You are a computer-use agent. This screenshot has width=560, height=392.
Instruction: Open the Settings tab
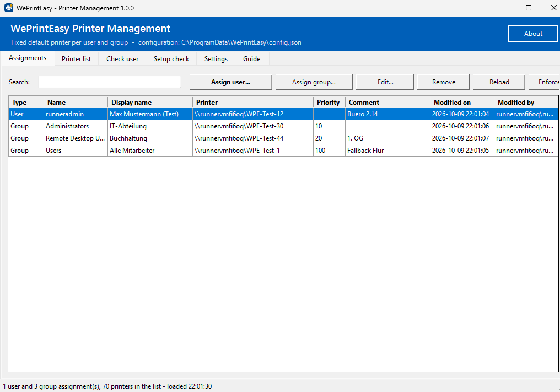point(216,59)
